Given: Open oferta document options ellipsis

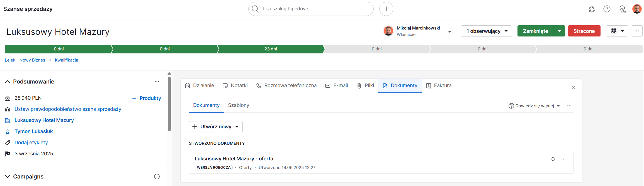Looking at the screenshot, I should point(563,159).
